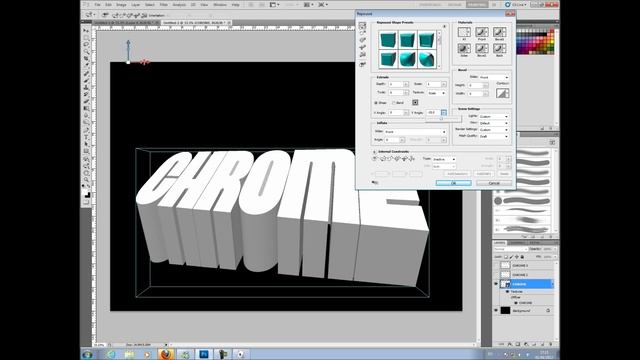Viewport: 640px width, 360px height.
Task: Choose the Back material swatch in Repoussé
Action: pos(499,49)
